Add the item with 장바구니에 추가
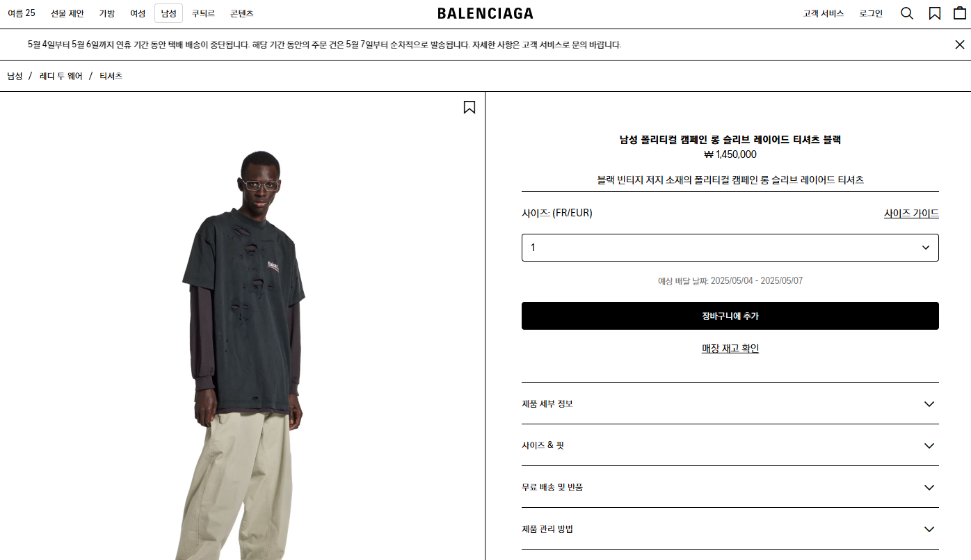The width and height of the screenshot is (971, 560). [730, 316]
